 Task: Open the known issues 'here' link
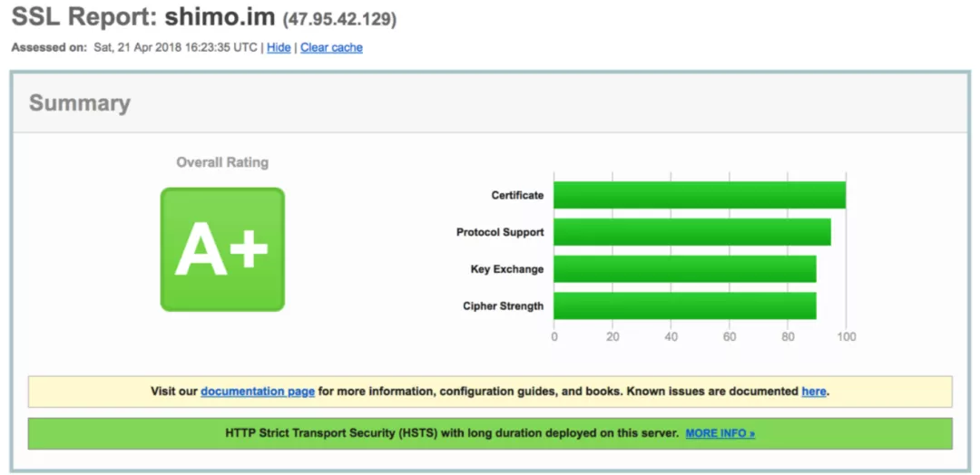[x=814, y=392]
